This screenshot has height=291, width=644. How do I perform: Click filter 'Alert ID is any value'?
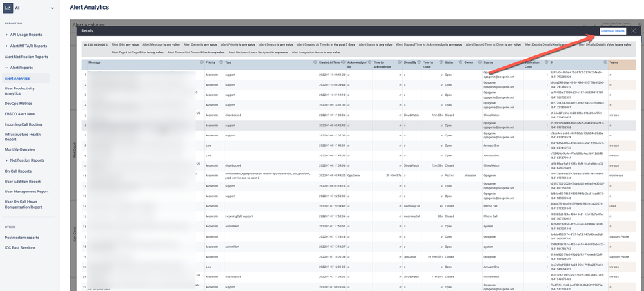tap(126, 44)
